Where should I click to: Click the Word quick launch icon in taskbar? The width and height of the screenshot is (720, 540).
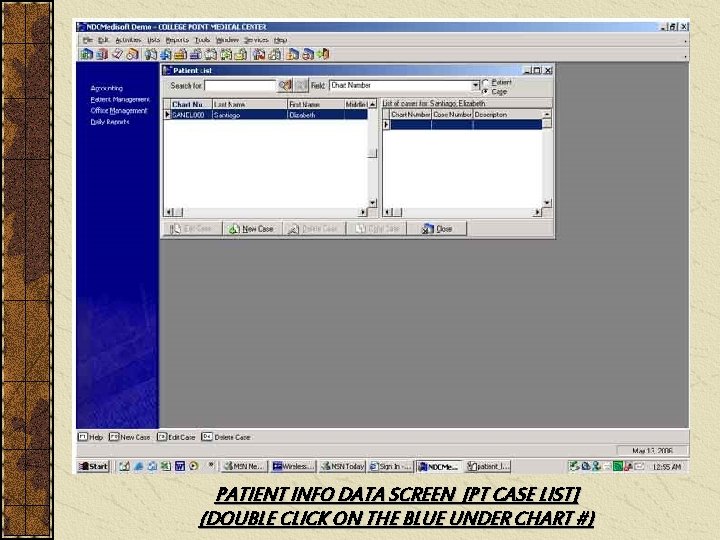point(180,467)
